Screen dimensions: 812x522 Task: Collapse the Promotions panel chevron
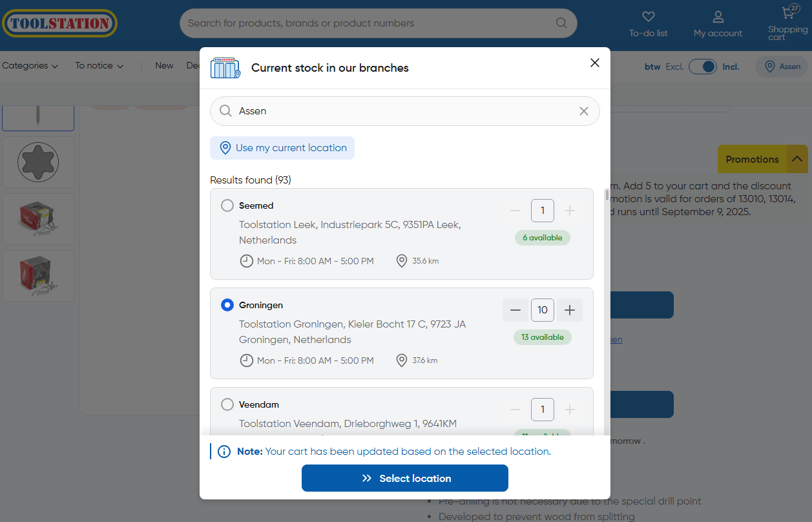797,159
